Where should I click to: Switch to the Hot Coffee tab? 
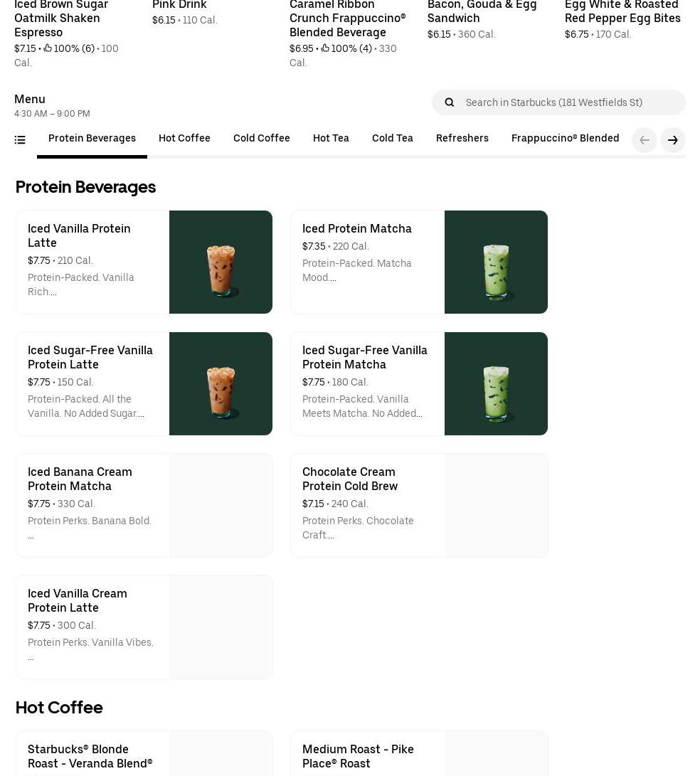pos(184,138)
